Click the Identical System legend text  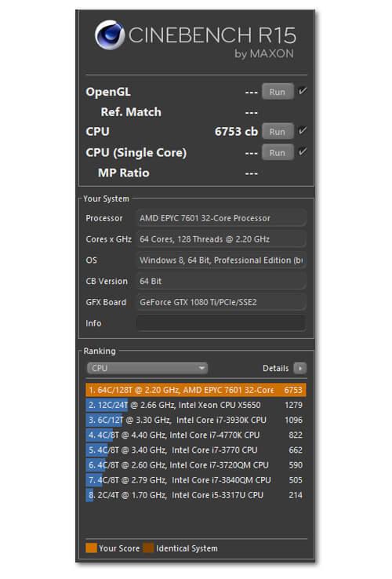(187, 548)
